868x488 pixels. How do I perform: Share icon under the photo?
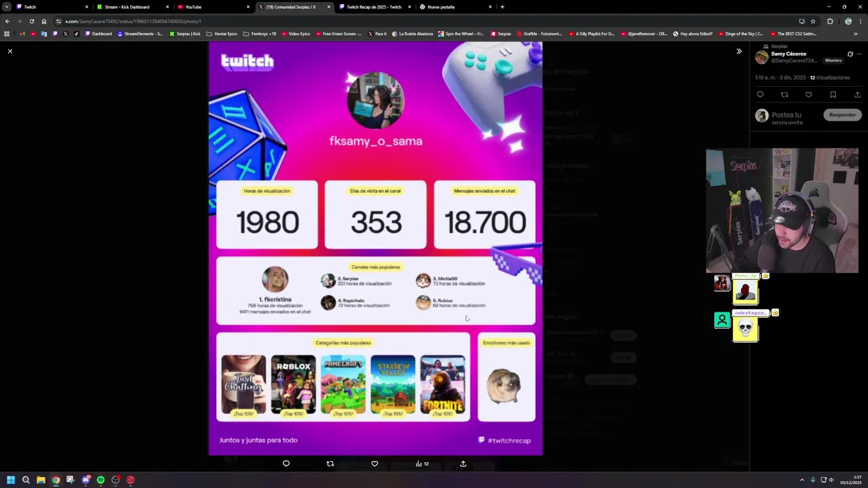(463, 464)
